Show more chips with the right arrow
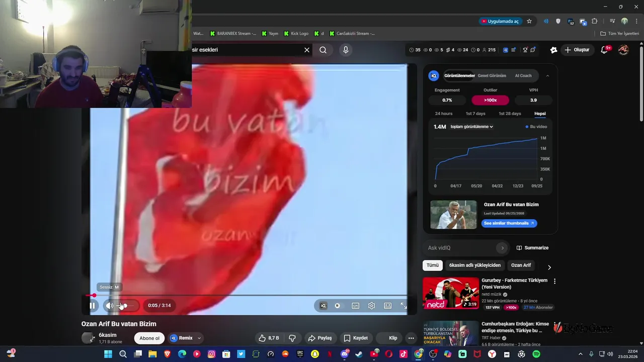The height and width of the screenshot is (362, 644). 549,267
